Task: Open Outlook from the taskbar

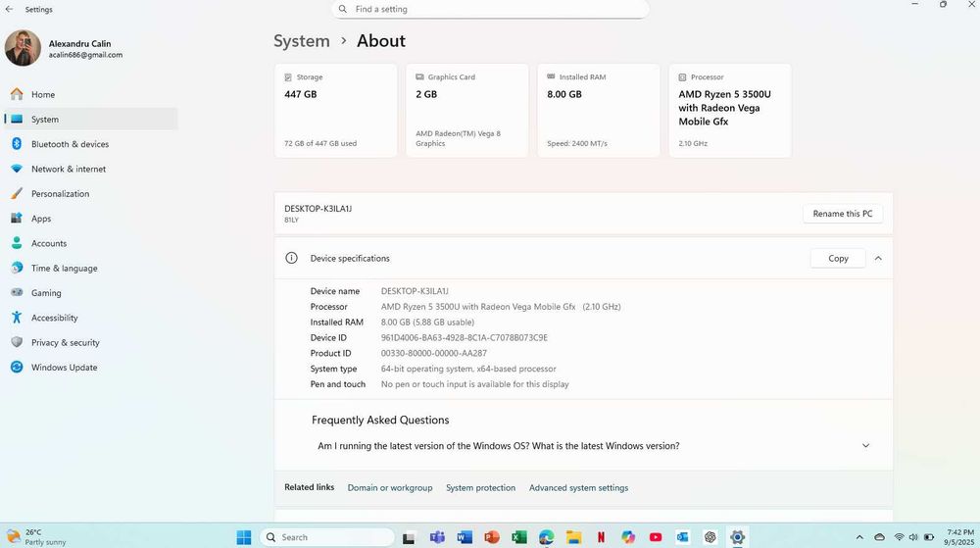Action: [682, 537]
